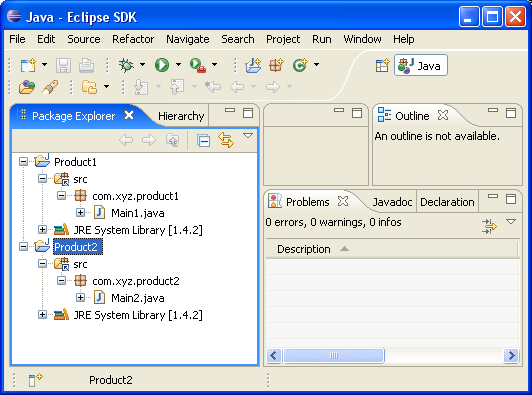Click the Problems scroll right arrow

(511, 356)
